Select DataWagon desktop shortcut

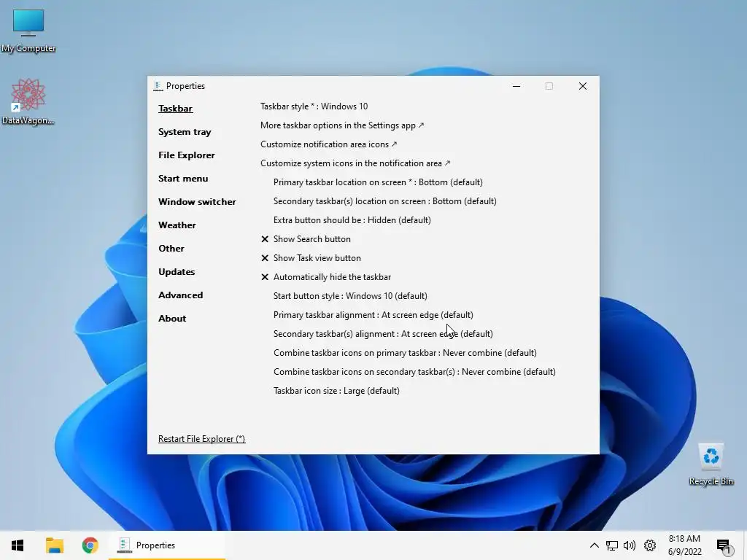click(x=28, y=102)
